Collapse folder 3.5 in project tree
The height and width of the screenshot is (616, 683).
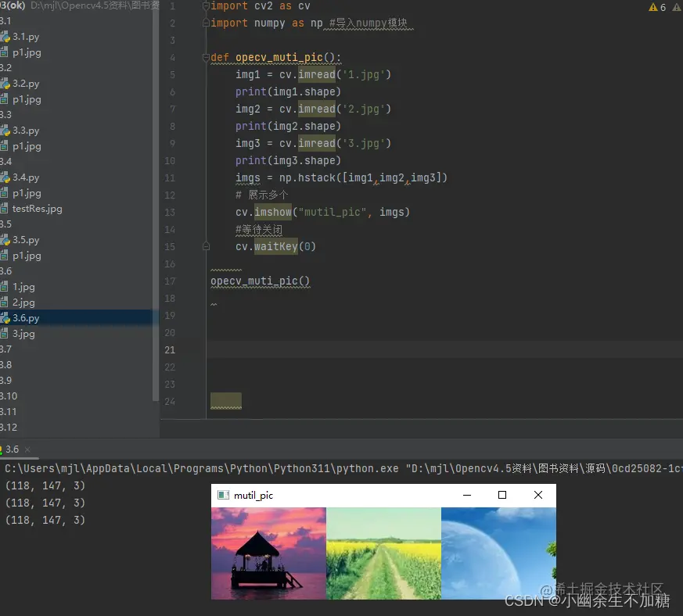(x=6, y=224)
